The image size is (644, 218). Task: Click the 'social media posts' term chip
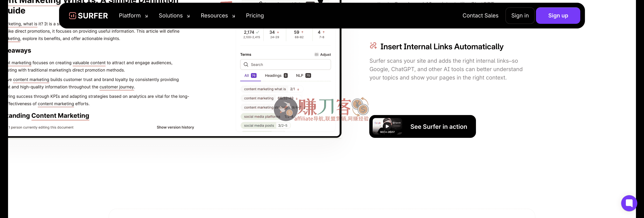point(265,125)
